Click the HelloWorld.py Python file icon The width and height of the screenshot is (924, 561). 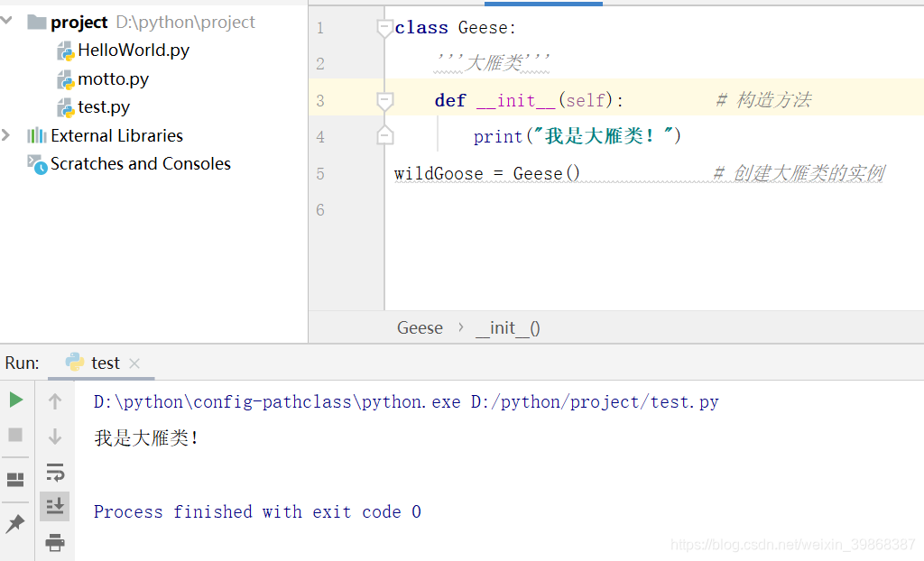point(65,51)
